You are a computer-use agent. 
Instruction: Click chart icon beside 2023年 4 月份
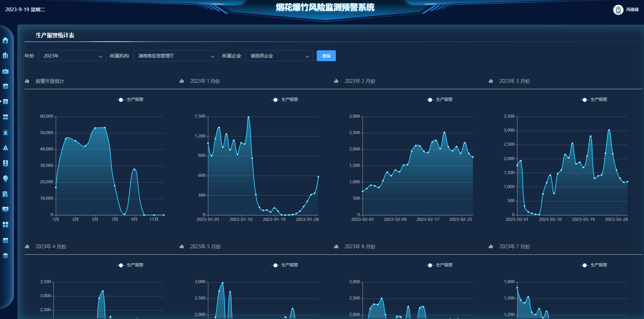point(27,247)
